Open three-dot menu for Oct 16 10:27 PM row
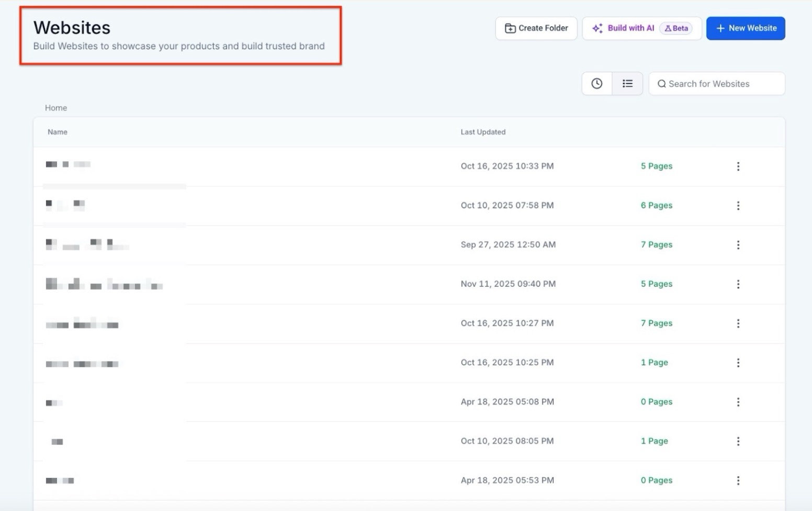This screenshot has height=511, width=812. pyautogui.click(x=738, y=324)
